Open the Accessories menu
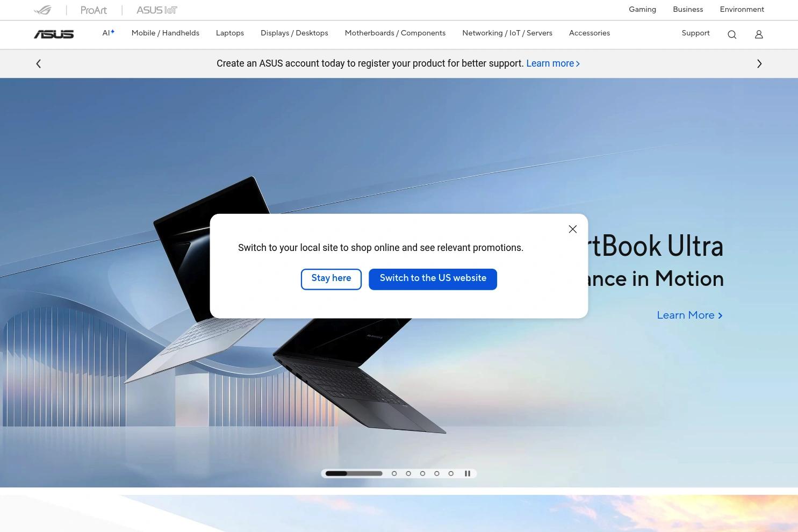 589,33
